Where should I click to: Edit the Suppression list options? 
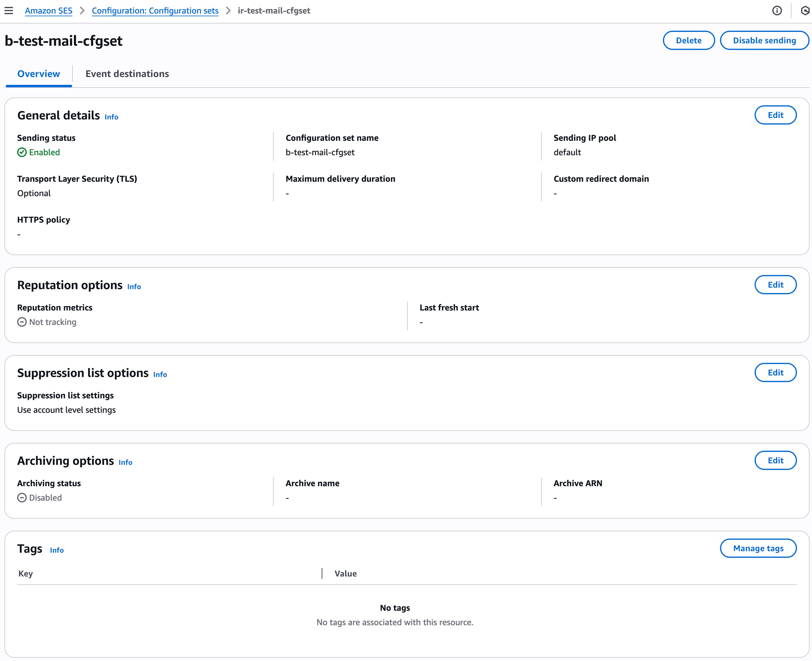coord(775,373)
